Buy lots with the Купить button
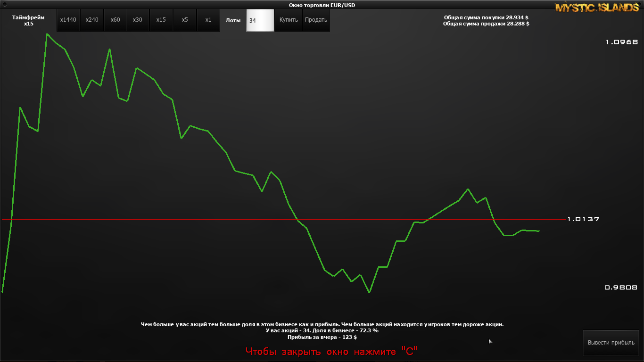 [289, 20]
